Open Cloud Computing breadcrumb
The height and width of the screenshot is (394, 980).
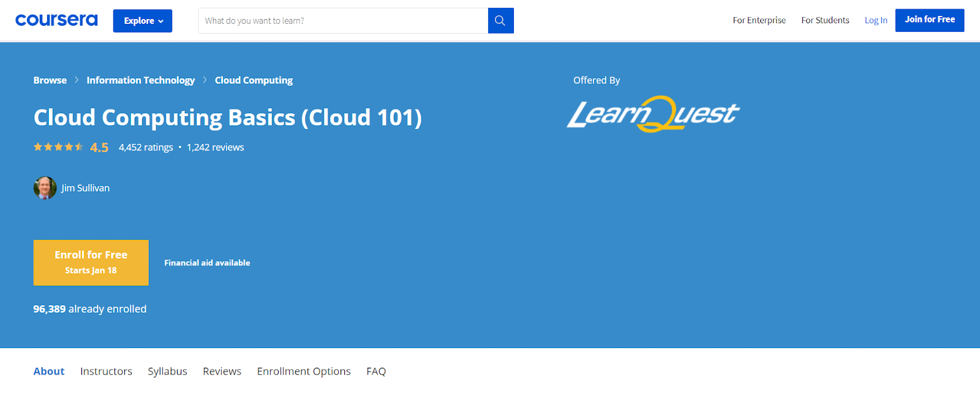point(254,80)
